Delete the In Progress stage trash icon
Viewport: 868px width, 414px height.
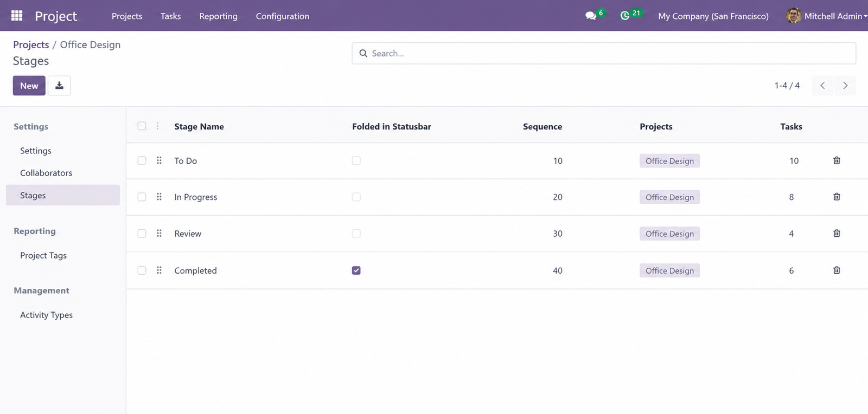pos(837,197)
